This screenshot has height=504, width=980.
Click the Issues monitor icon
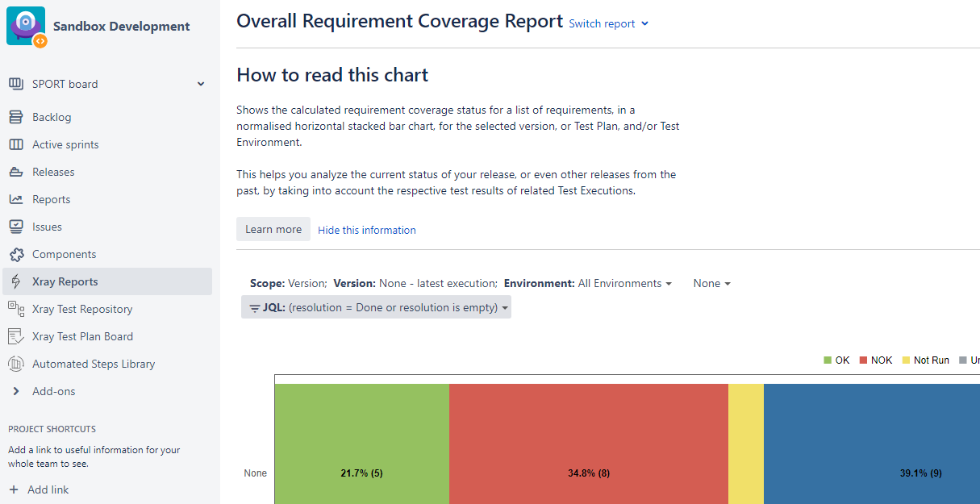(16, 227)
